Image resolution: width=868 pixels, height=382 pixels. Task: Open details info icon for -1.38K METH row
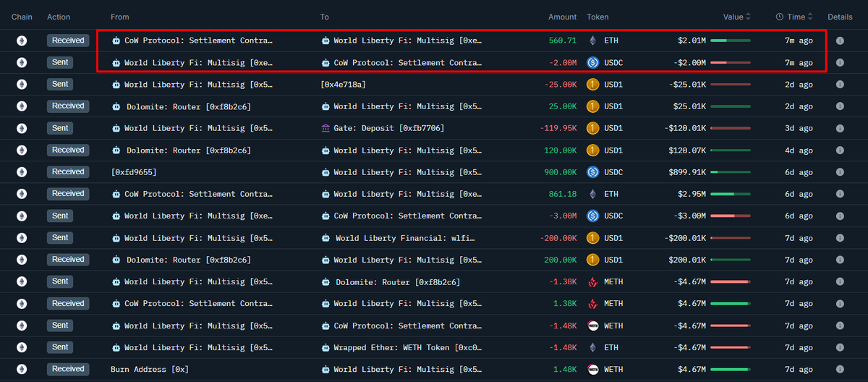tap(840, 281)
